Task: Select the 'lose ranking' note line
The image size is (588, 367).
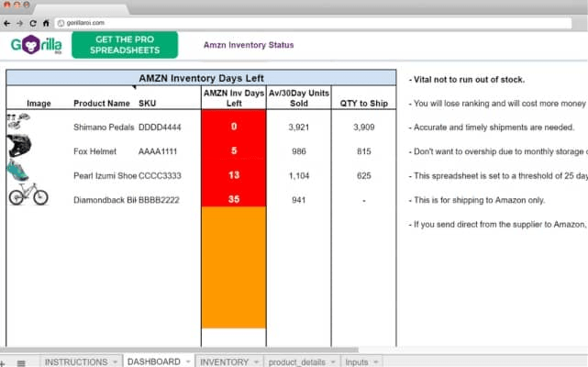Action: point(497,104)
